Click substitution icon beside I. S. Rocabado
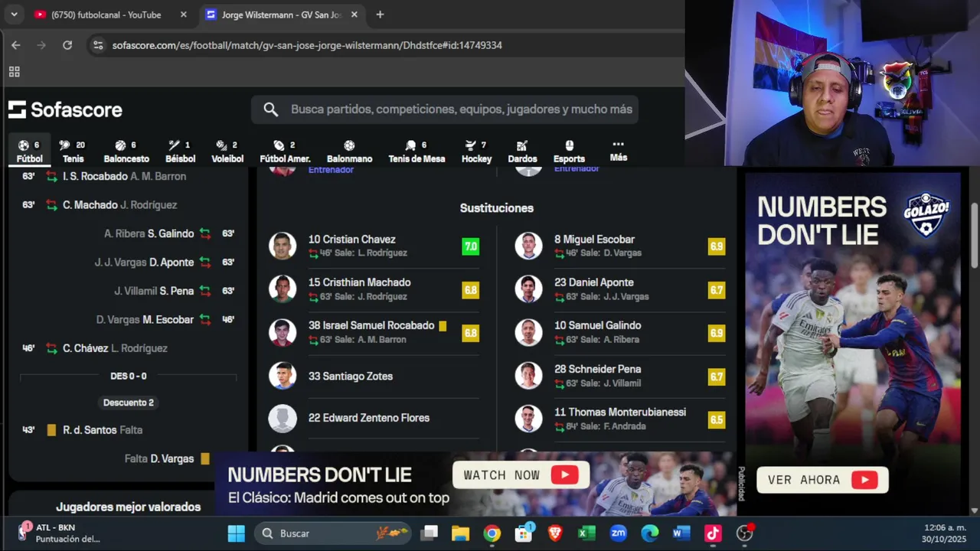This screenshot has width=980, height=551. [51, 176]
